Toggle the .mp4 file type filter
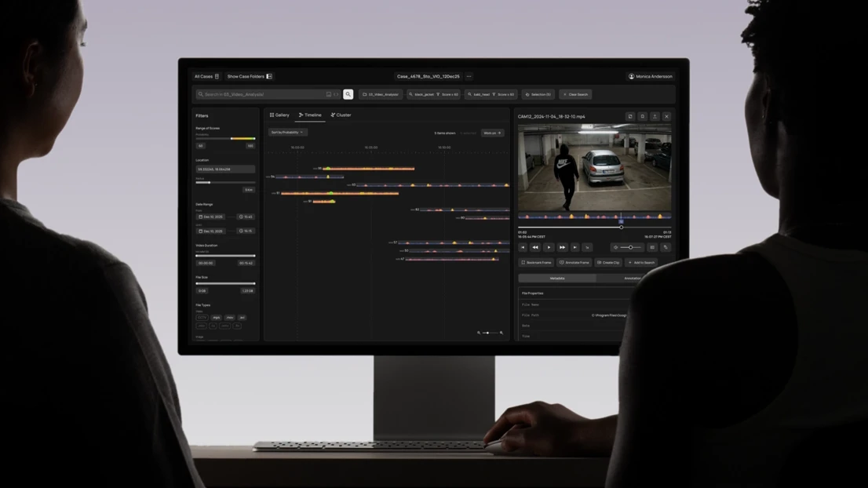The image size is (868, 488). pos(216,318)
